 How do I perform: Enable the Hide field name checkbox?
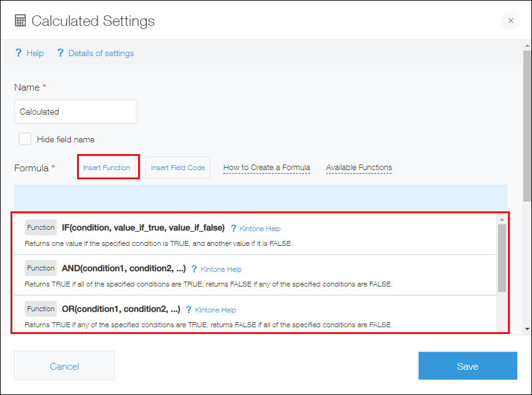[25, 139]
